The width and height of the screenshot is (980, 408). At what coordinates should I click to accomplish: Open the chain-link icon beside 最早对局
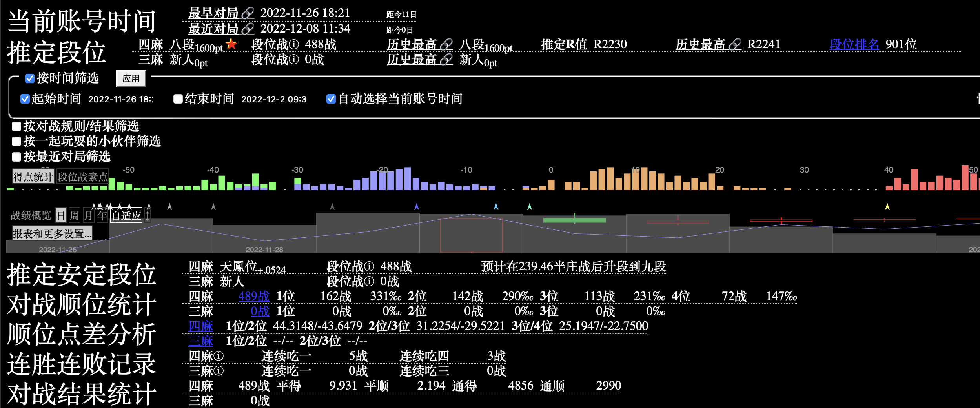pyautogui.click(x=248, y=13)
